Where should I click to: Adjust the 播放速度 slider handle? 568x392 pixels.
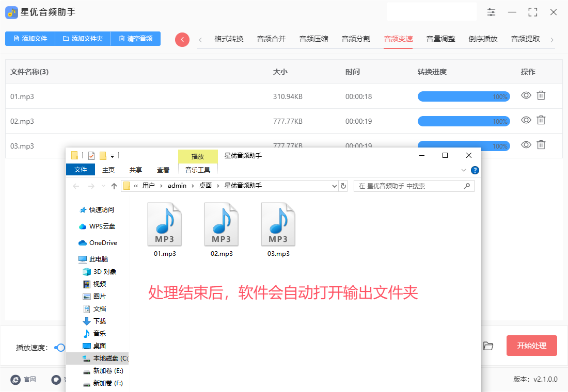60,348
